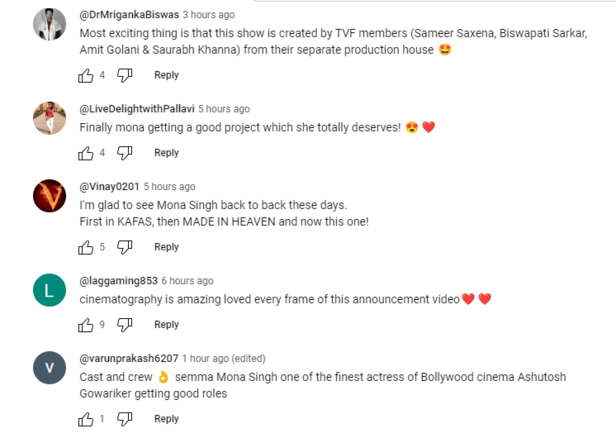Dislike the comment by @DrMrigankaBiswas
Viewport: 616px width, 438px height.
click(x=125, y=75)
